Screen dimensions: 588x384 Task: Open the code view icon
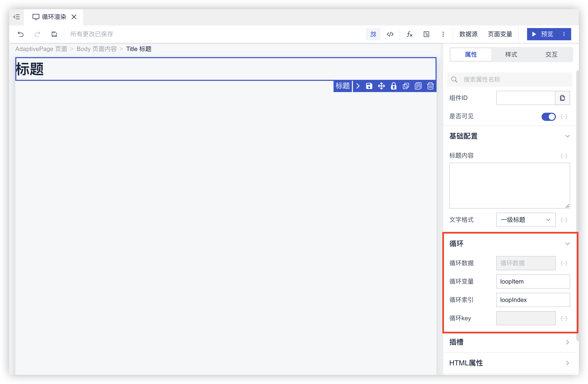390,34
